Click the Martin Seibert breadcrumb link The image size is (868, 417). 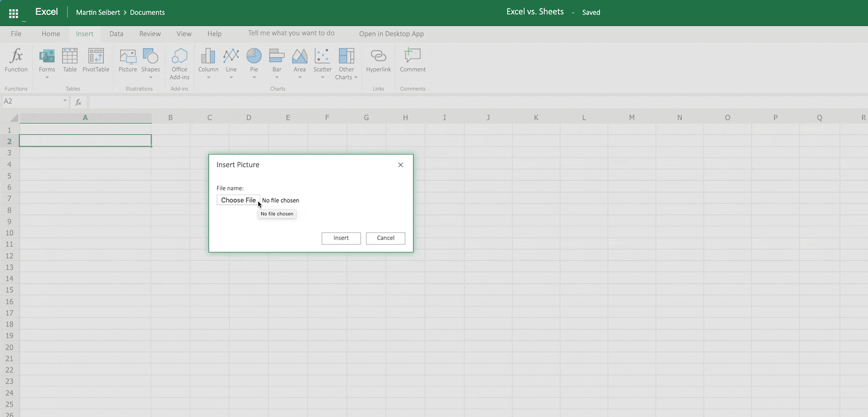[98, 12]
